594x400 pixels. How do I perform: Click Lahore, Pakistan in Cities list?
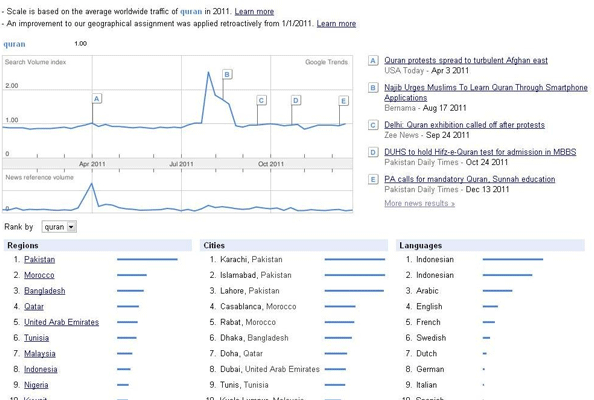250,291
